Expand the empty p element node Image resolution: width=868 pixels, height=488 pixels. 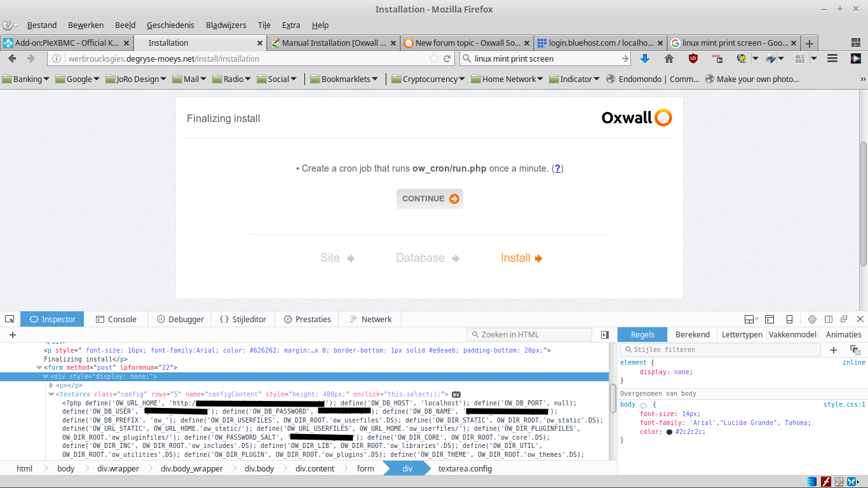(x=51, y=385)
